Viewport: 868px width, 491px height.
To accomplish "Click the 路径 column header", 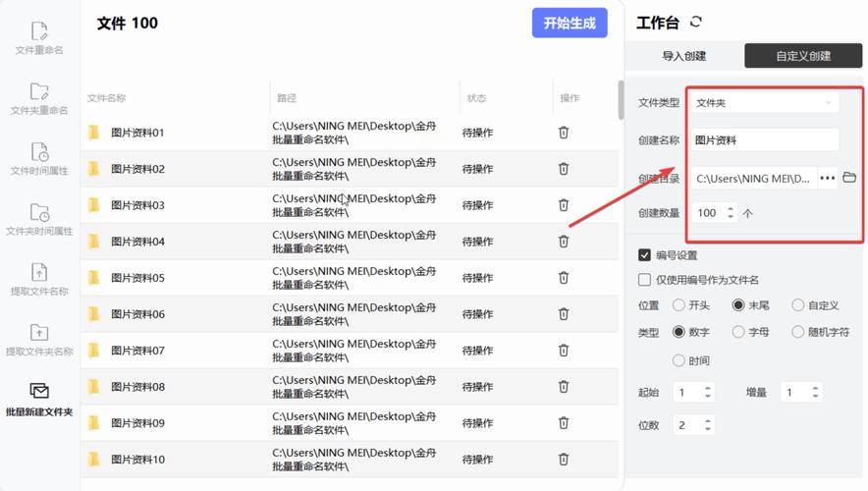I will click(287, 98).
